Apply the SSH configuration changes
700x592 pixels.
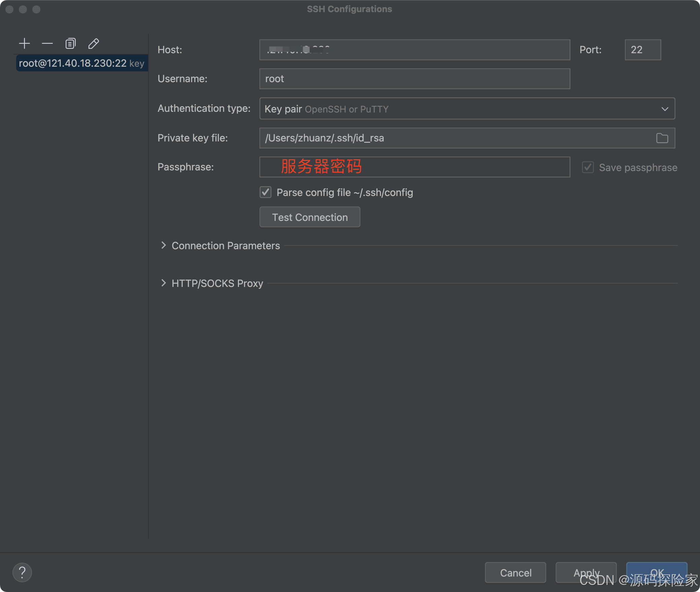click(x=586, y=572)
